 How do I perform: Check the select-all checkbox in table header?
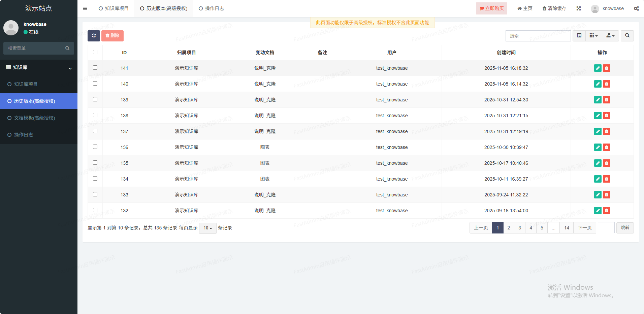(95, 52)
